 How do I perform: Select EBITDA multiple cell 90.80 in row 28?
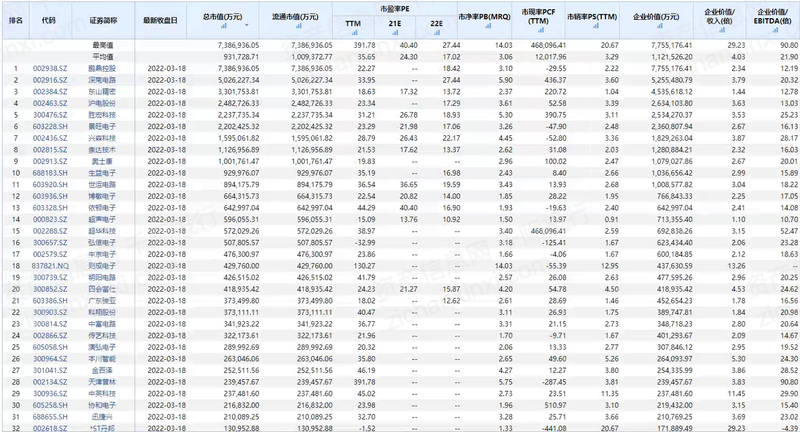coord(789,382)
